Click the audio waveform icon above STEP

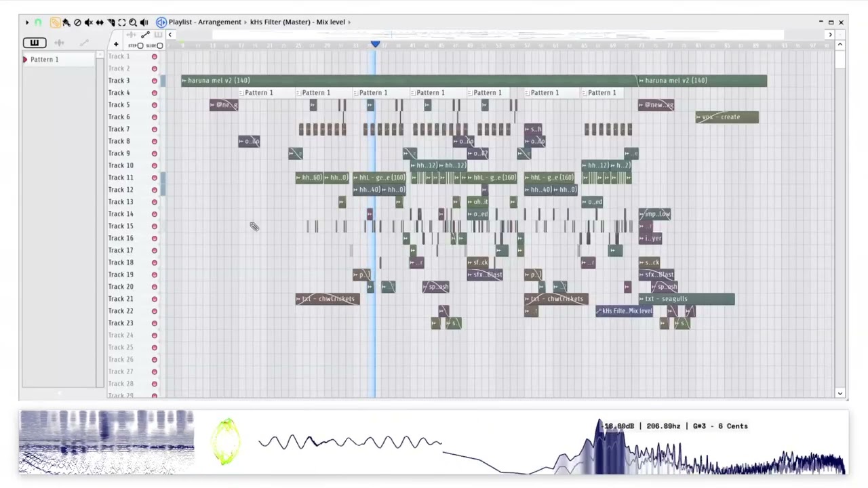tap(131, 35)
